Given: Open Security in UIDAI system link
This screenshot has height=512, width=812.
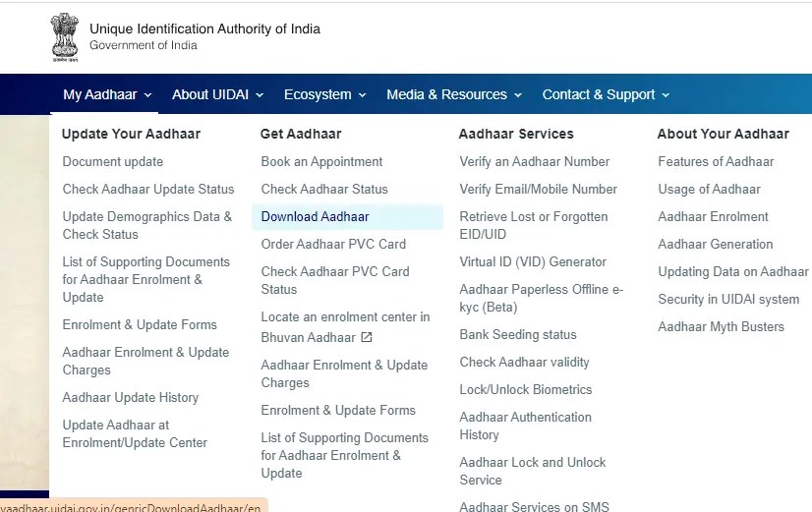Looking at the screenshot, I should pos(728,299).
